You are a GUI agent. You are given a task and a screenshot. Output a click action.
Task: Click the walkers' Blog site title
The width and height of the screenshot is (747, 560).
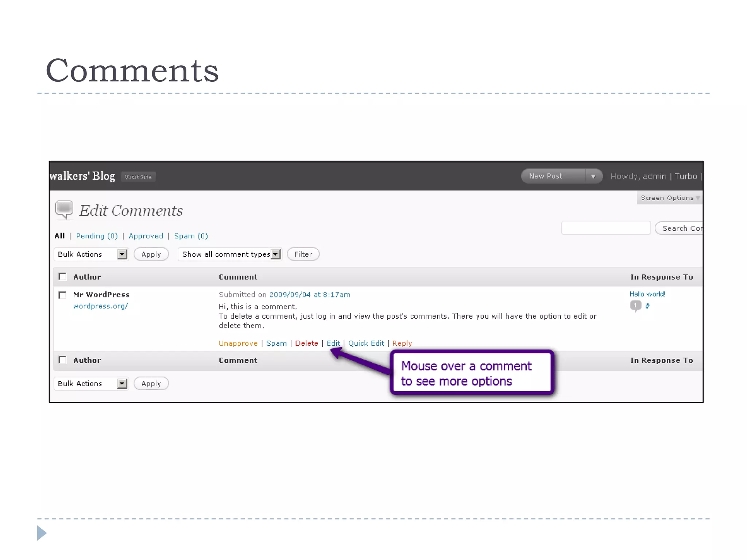pyautogui.click(x=82, y=176)
